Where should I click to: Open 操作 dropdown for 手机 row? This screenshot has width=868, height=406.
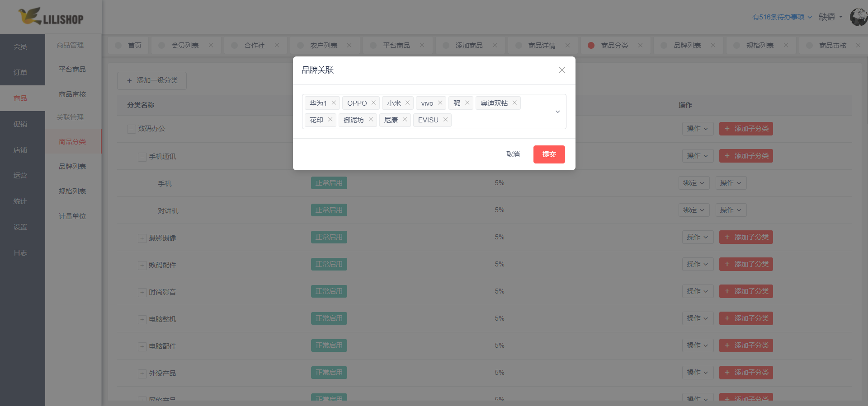(731, 183)
